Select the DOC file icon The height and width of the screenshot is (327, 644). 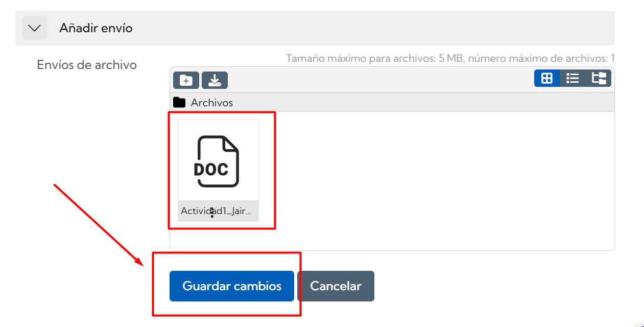[218, 161]
